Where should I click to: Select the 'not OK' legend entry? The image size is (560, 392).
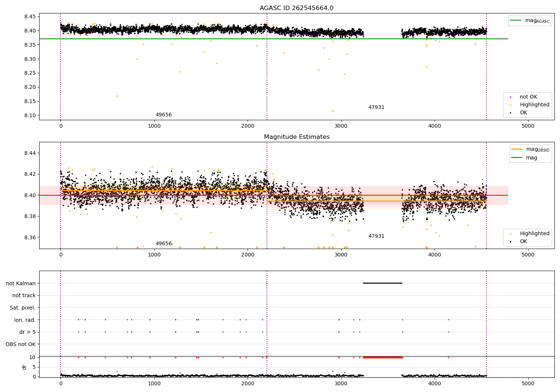tap(528, 97)
